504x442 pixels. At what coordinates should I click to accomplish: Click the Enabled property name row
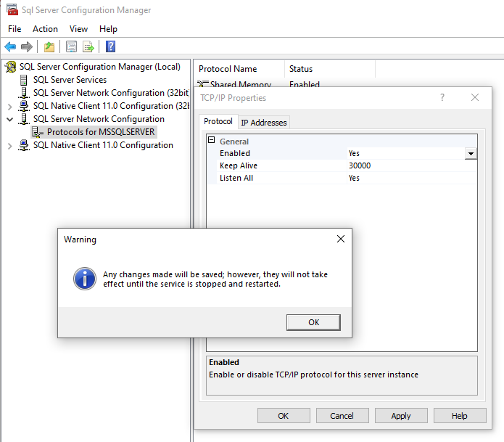282,153
